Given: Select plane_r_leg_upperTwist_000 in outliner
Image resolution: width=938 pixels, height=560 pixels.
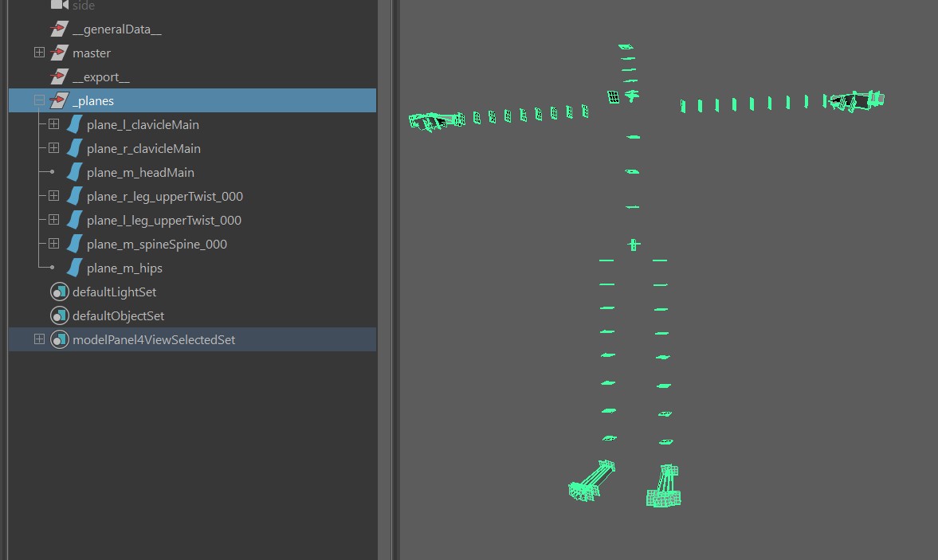Looking at the screenshot, I should tap(164, 197).
